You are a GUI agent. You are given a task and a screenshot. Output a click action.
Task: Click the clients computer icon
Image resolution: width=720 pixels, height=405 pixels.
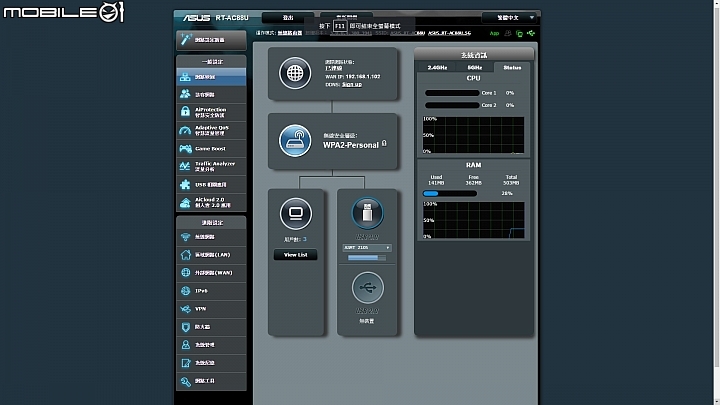pos(296,214)
